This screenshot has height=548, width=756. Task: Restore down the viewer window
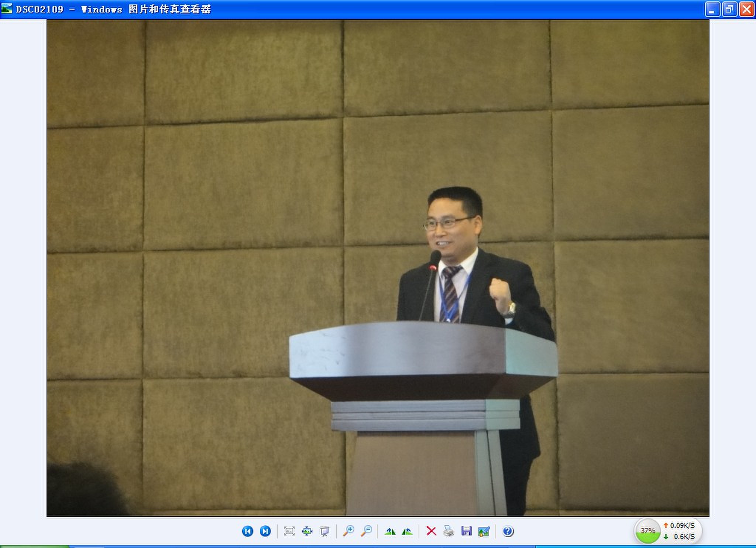point(729,9)
